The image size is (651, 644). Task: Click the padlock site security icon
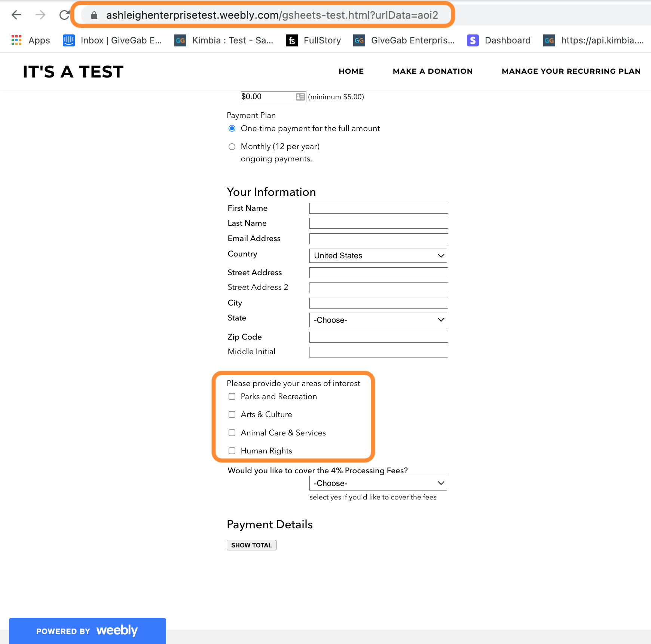coord(94,15)
